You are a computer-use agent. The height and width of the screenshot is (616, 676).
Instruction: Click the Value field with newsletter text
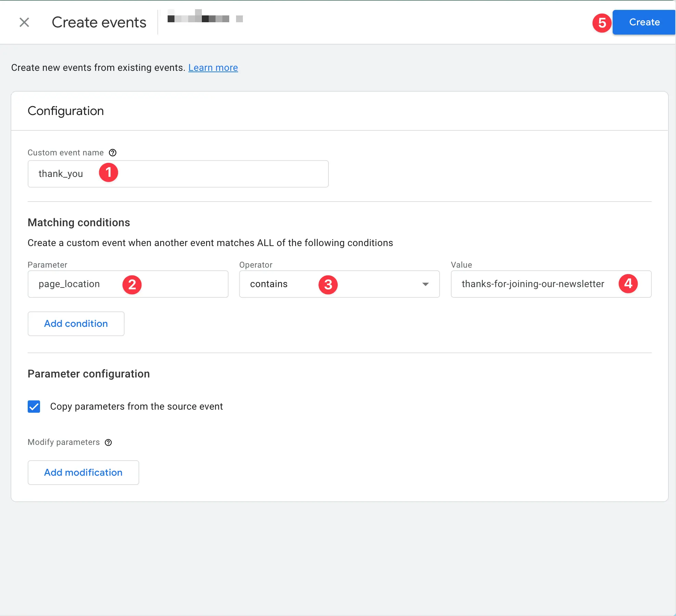coord(551,284)
